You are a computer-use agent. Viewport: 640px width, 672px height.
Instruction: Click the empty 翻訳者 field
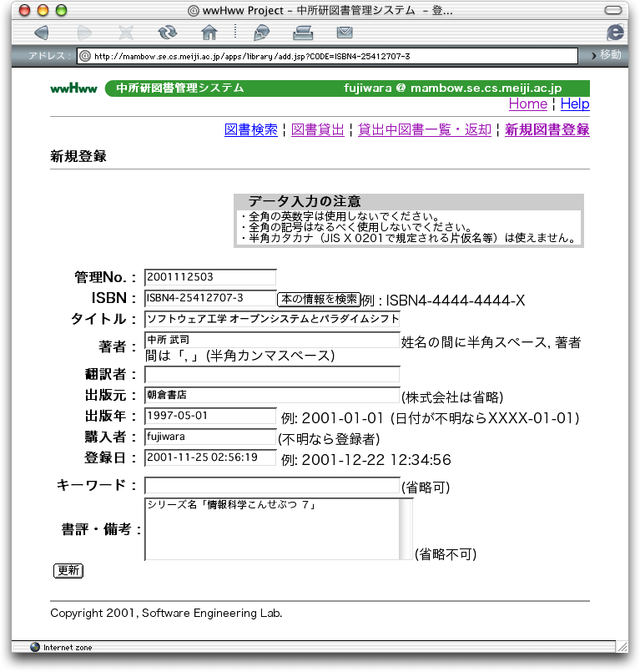(272, 374)
